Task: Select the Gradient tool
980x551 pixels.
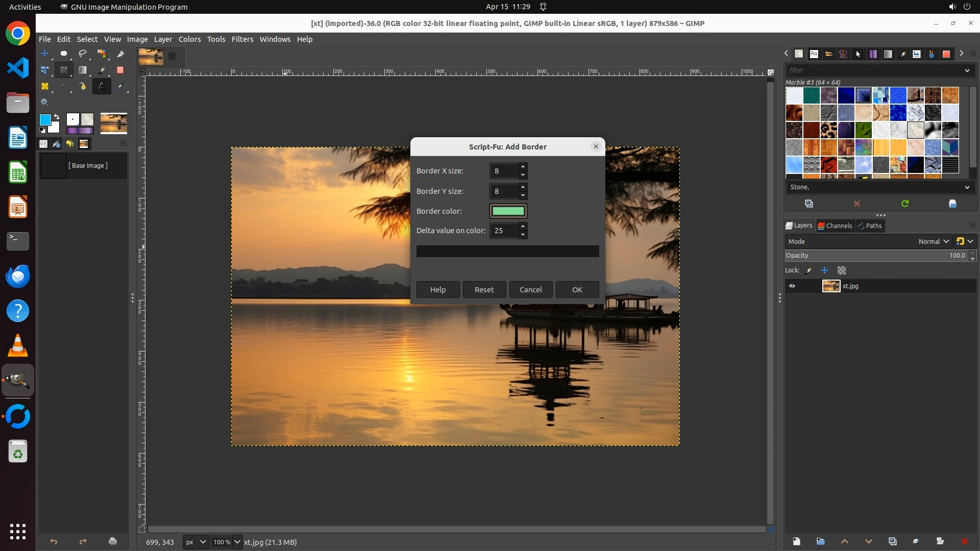Action: coord(82,70)
